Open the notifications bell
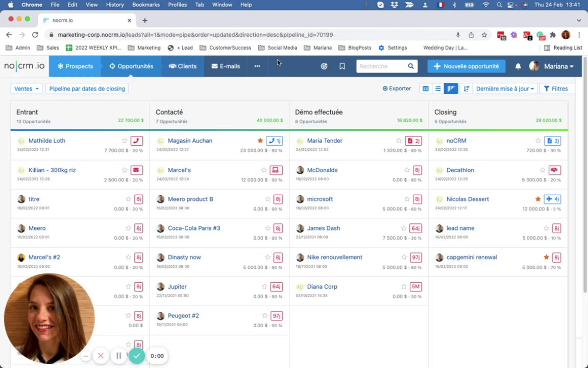Image resolution: width=588 pixels, height=368 pixels. tap(518, 66)
